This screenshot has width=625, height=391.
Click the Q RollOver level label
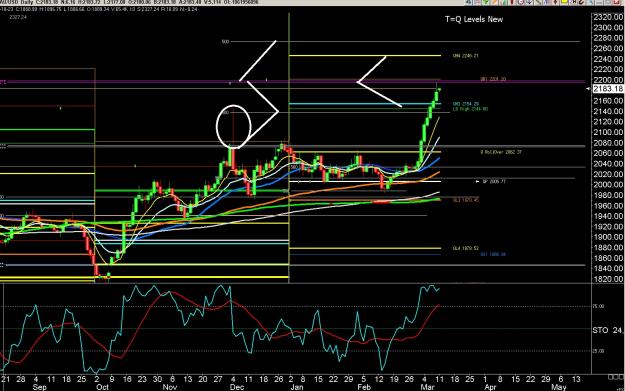501,152
